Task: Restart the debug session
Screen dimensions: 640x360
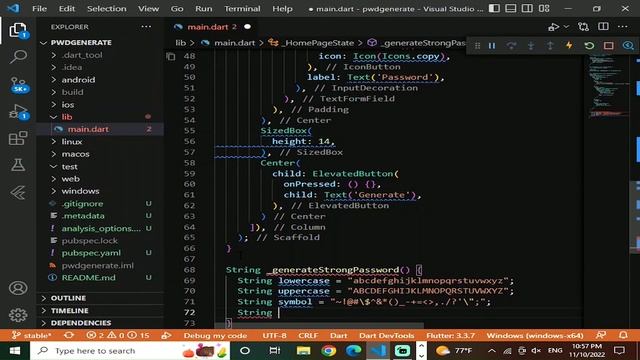Action: [589, 46]
